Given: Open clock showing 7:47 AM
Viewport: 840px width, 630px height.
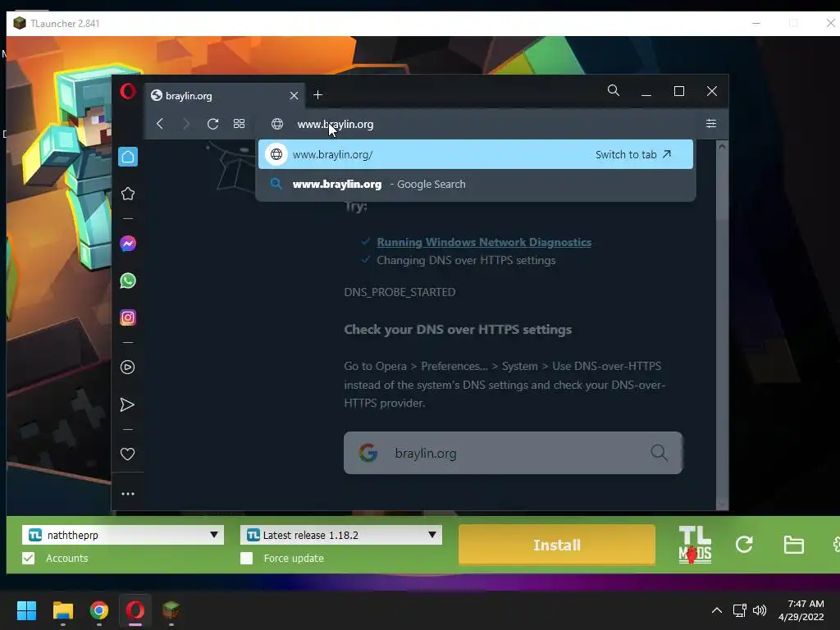Looking at the screenshot, I should [x=801, y=610].
